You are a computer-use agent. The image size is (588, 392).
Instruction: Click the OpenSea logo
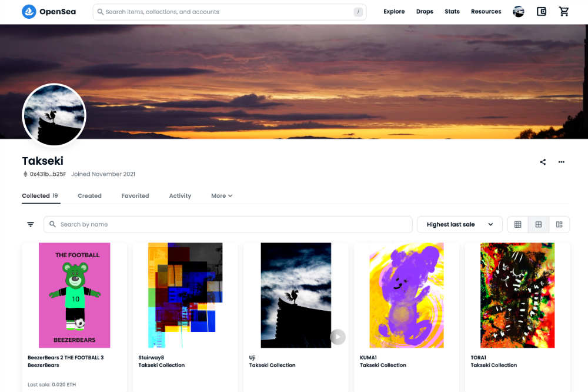coord(49,12)
